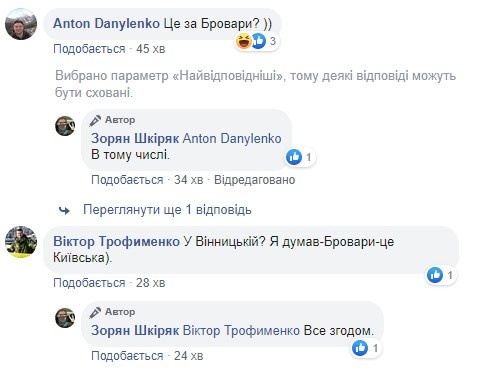Click like reaction icon on 'Все згодом' reply
480x371 pixels.
360,348
